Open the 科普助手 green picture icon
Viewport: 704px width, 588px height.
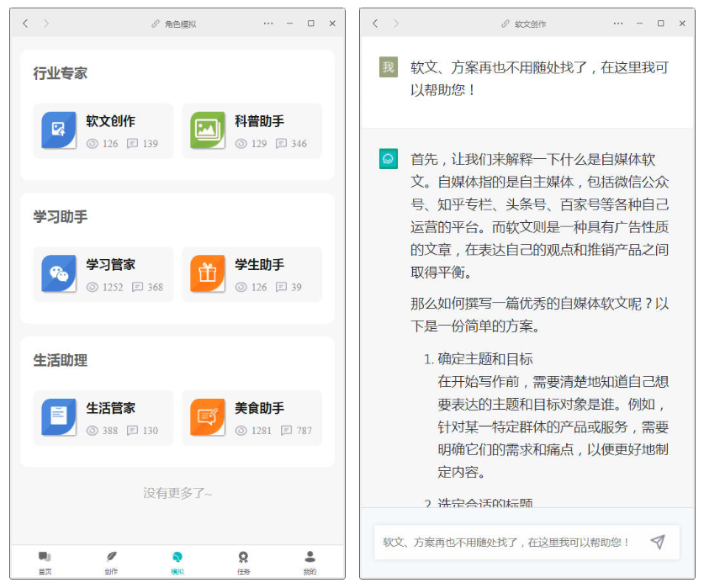207,129
